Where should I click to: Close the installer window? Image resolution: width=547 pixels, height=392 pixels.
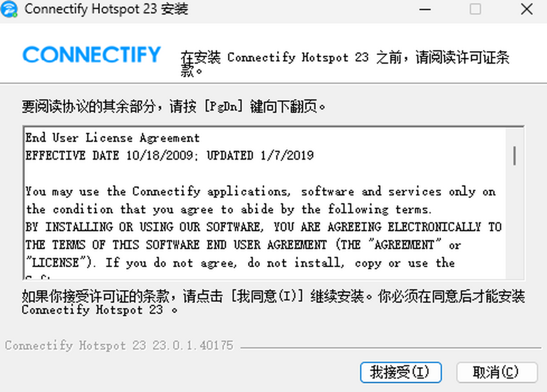click(526, 9)
